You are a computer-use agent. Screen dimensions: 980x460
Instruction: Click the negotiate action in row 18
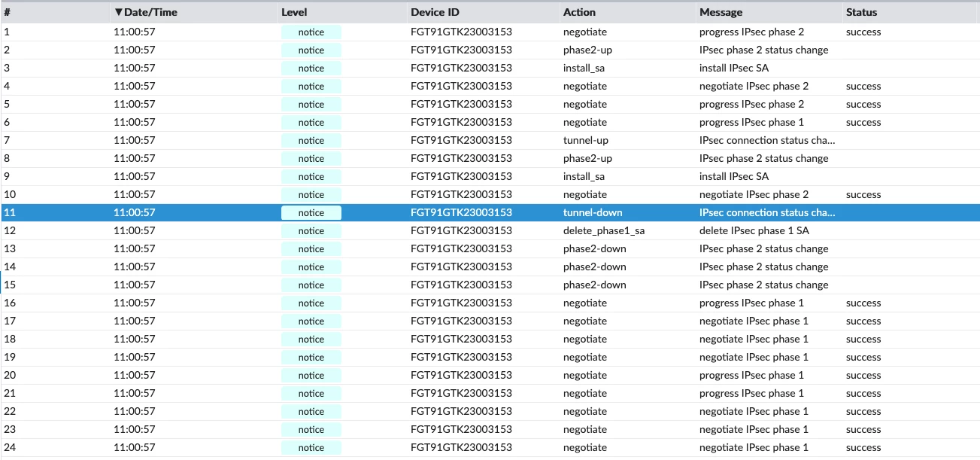[584, 339]
